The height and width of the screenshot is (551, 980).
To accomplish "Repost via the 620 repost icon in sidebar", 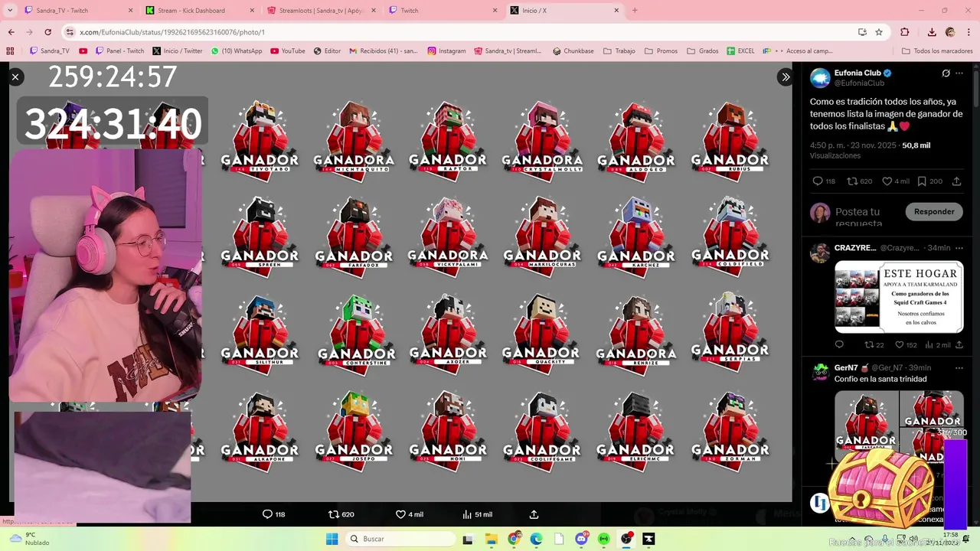I will click(x=852, y=181).
